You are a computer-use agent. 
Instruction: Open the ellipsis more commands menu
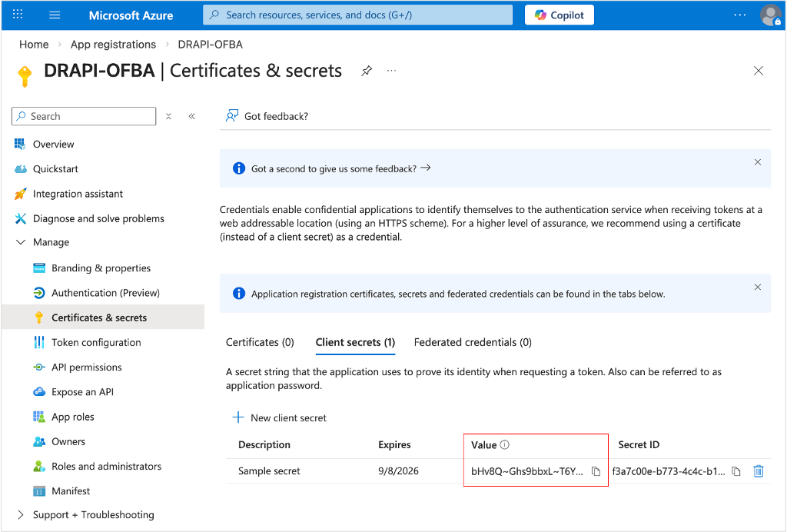391,71
